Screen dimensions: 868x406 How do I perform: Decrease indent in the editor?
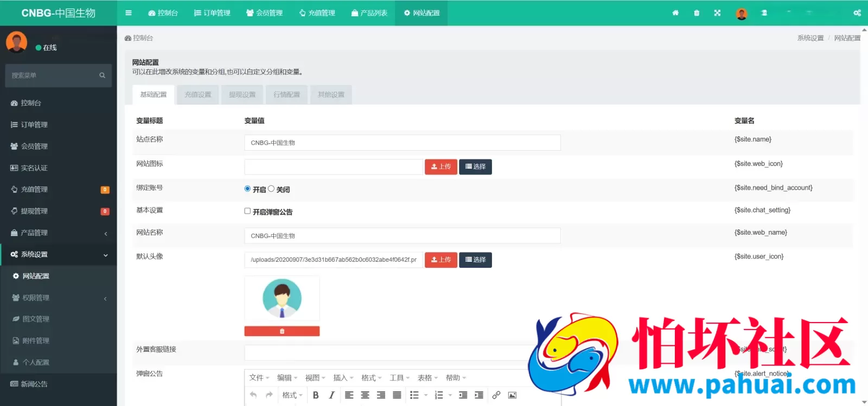tap(463, 395)
